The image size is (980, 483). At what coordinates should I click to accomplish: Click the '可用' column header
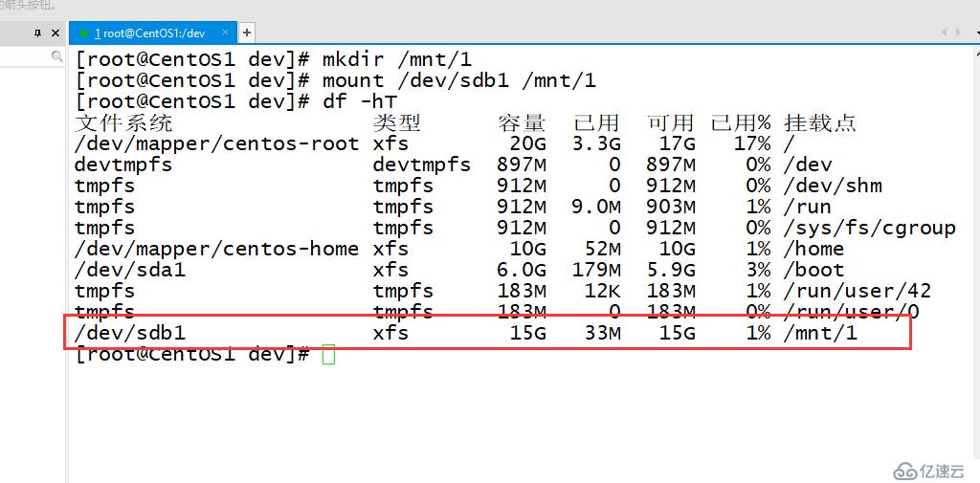(x=671, y=123)
